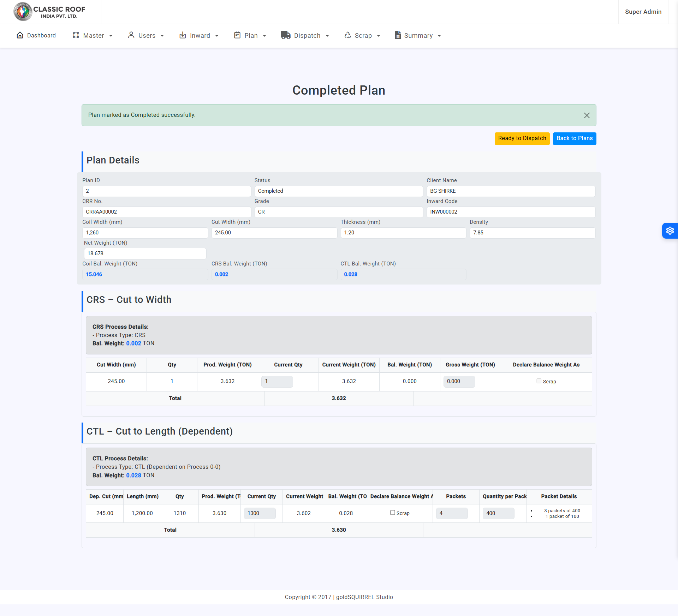Screen dimensions: 678x616
Task: Dismiss the plan completed success alert
Action: pyautogui.click(x=587, y=115)
